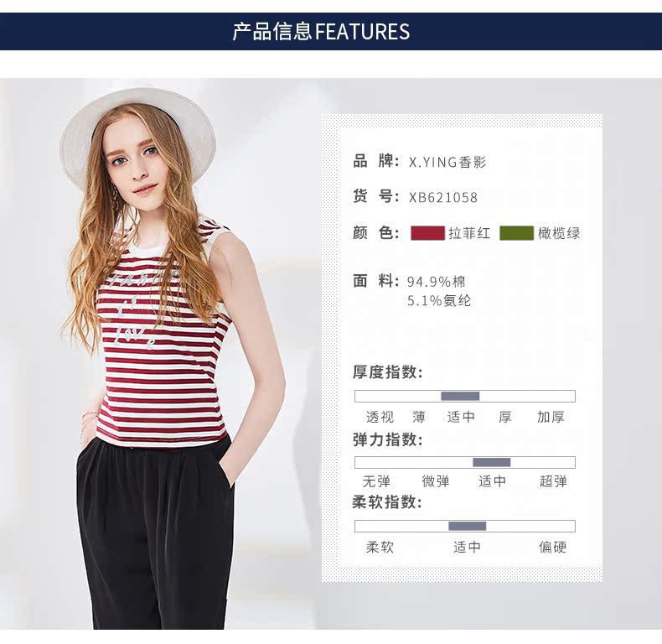Click the softness index slider indicator
The image size is (662, 644).
click(467, 526)
